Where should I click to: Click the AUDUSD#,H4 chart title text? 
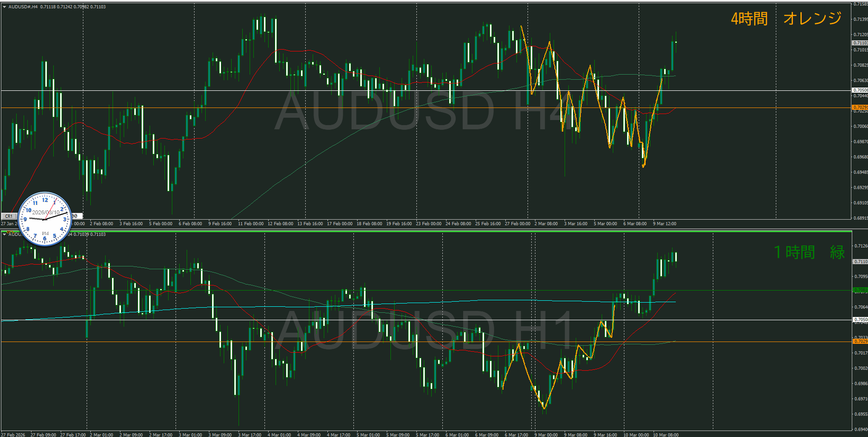(23, 7)
